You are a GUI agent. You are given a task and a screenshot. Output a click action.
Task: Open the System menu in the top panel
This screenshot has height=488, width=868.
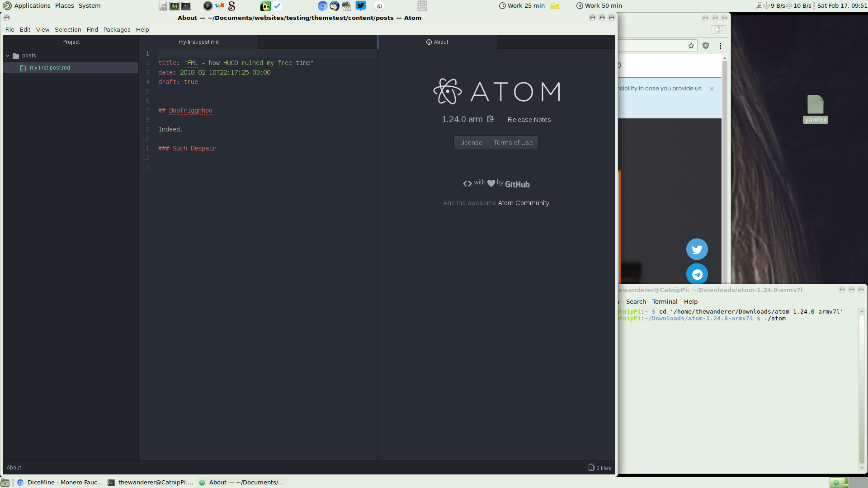(x=90, y=6)
